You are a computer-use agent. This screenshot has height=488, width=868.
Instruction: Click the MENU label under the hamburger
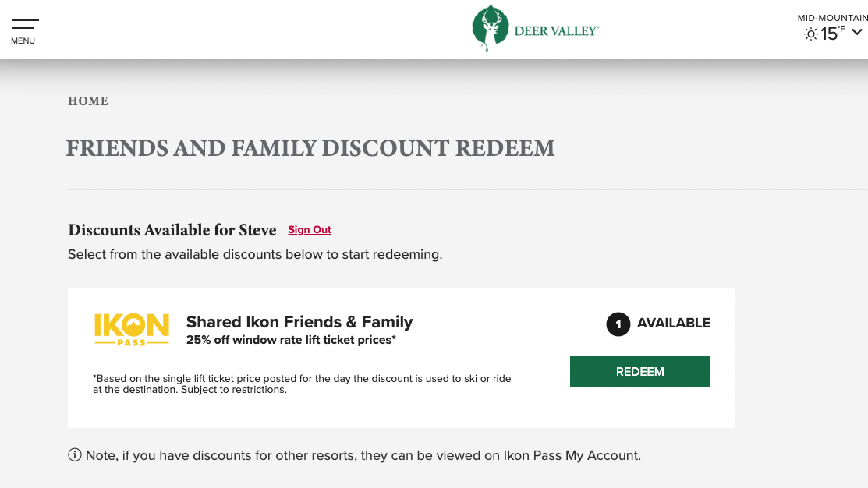23,41
